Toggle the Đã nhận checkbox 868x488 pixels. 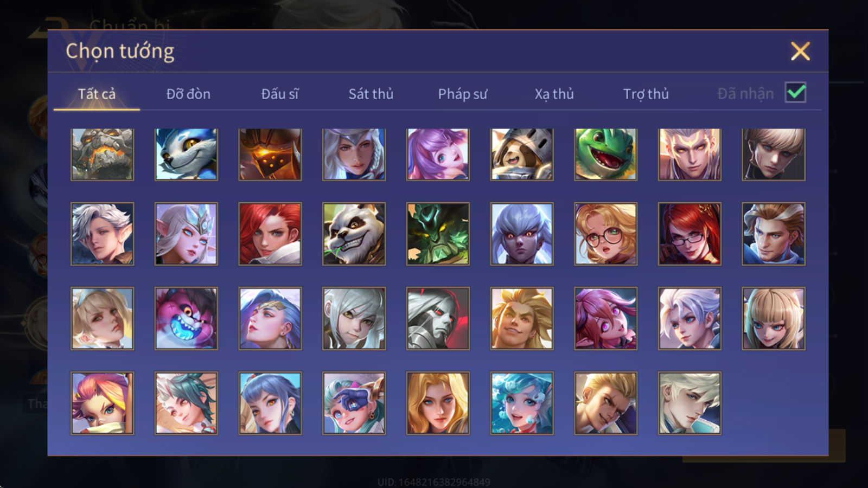tap(795, 92)
